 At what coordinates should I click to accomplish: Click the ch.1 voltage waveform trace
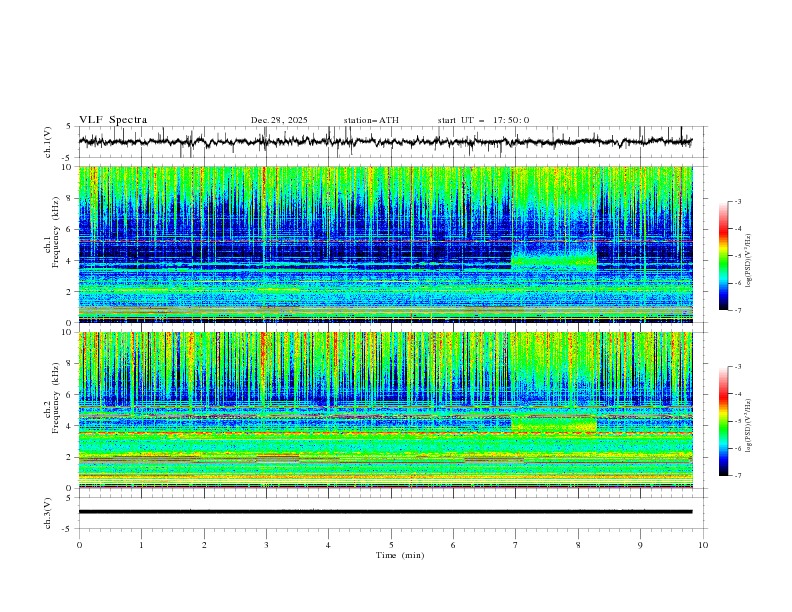point(385,142)
